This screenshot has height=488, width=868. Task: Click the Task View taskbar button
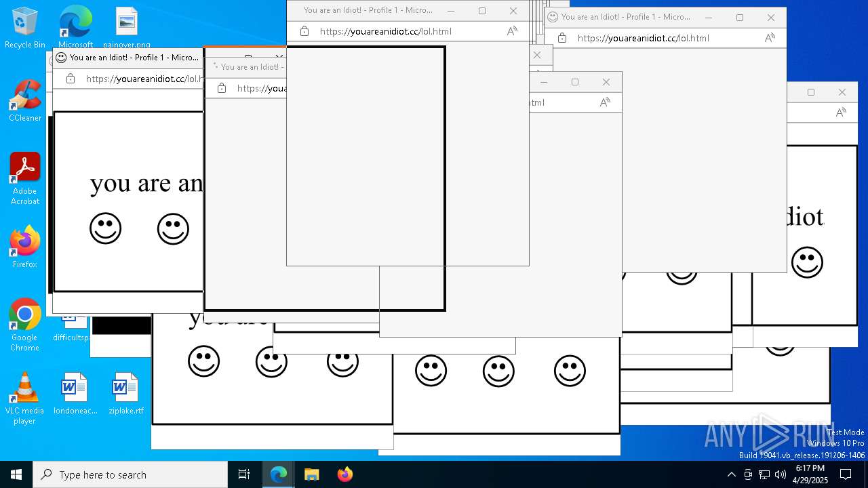point(244,474)
